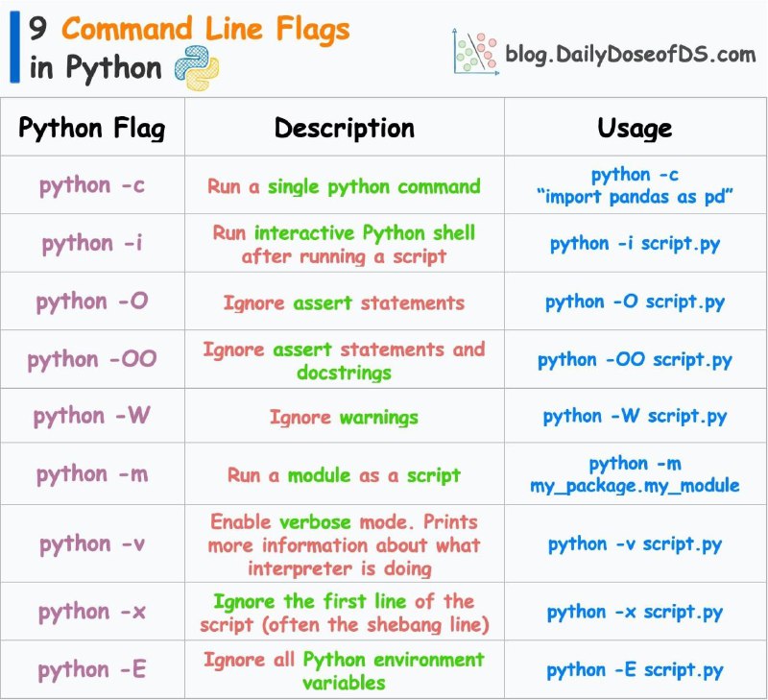Click the 'python -x' flag cell
Image resolution: width=768 pixels, height=700 pixels.
coord(92,612)
